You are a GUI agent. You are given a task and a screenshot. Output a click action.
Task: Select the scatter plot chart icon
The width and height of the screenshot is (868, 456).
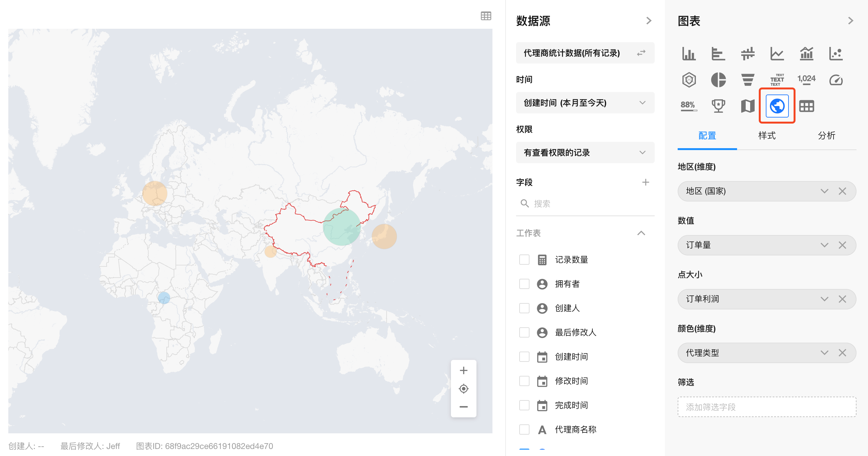pos(836,54)
